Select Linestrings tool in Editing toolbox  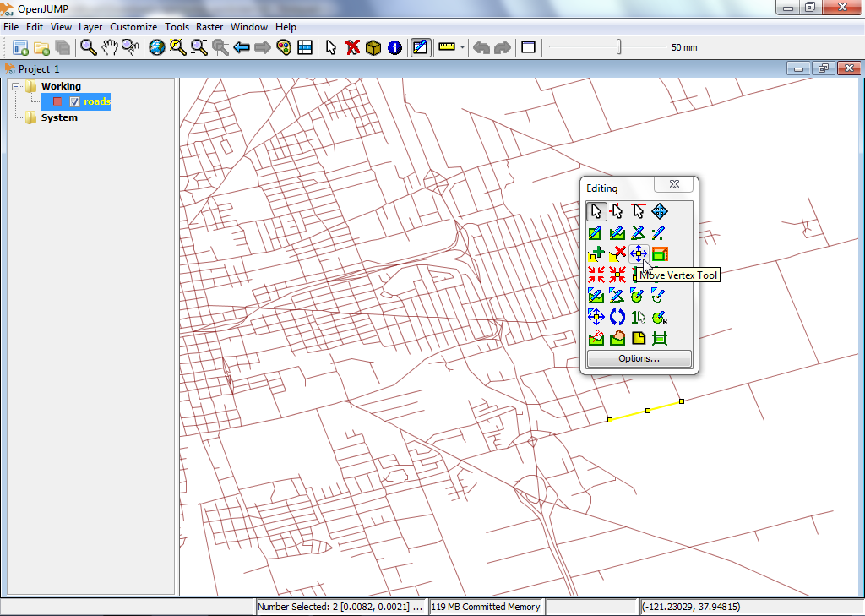[x=639, y=211]
